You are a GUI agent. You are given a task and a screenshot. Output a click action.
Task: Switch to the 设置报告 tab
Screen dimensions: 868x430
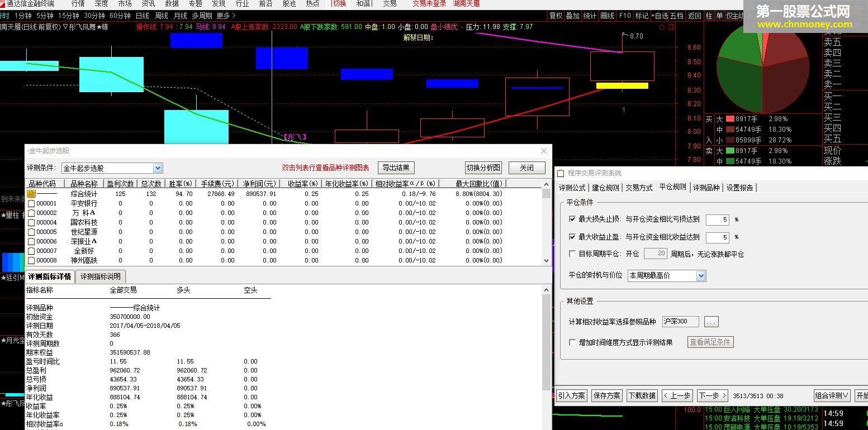pos(740,188)
